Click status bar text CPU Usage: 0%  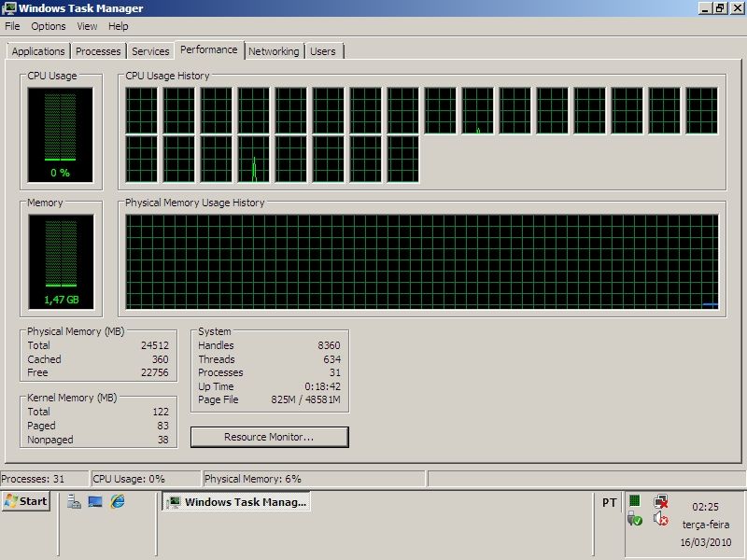click(129, 479)
